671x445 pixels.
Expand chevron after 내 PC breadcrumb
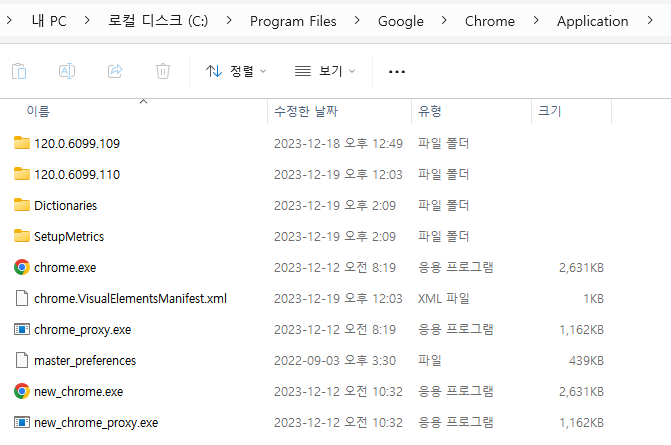point(87,20)
